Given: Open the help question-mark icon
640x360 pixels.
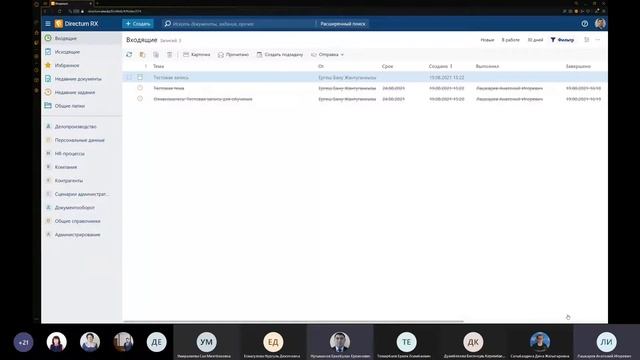Looking at the screenshot, I should pyautogui.click(x=584, y=24).
